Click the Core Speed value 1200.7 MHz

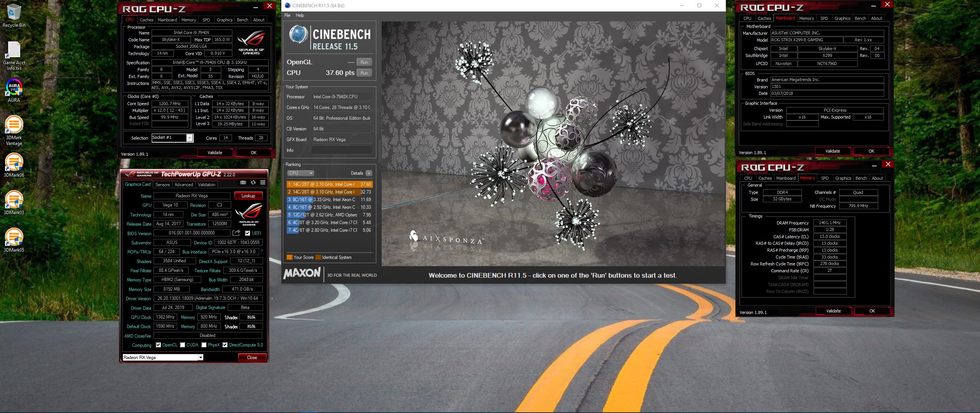(170, 104)
